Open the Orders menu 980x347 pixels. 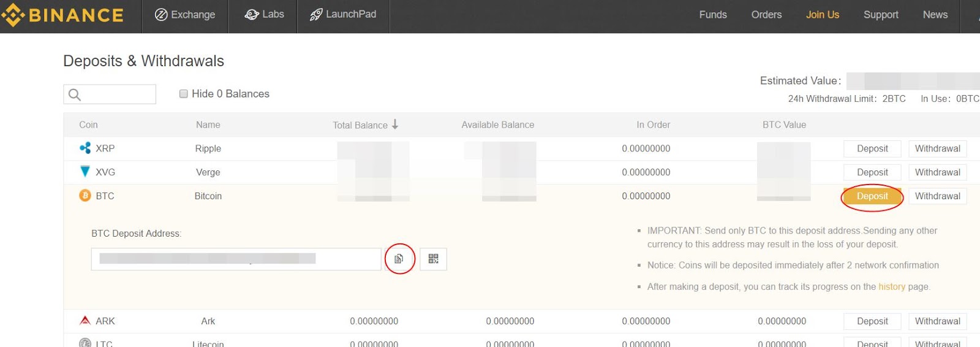coord(766,15)
